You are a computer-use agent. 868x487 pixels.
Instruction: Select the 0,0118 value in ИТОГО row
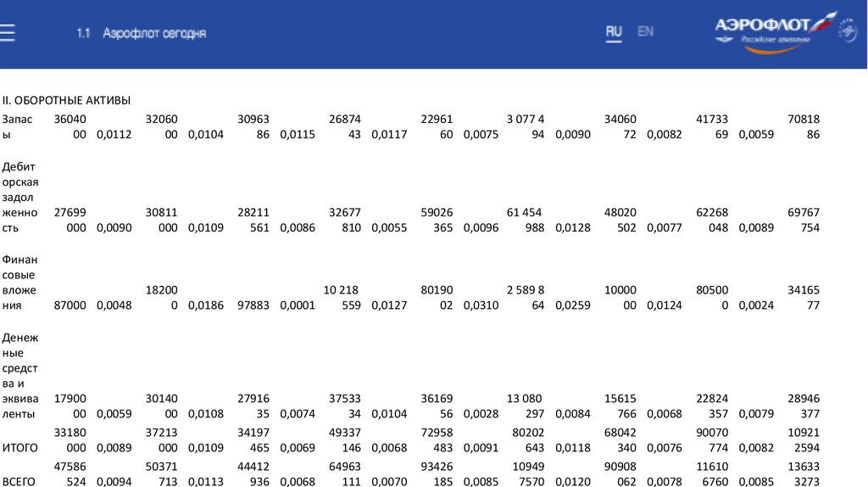[x=572, y=448]
